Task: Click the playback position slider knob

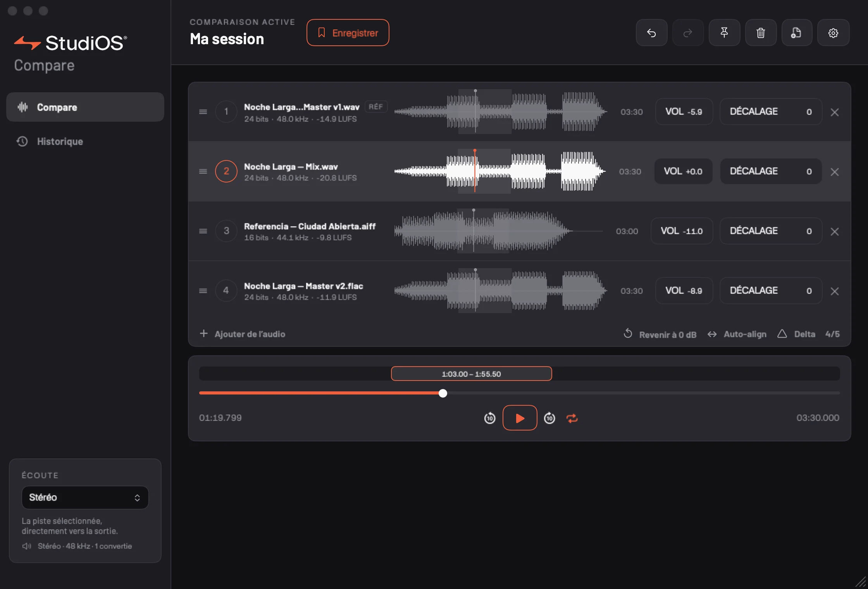Action: [x=443, y=393]
